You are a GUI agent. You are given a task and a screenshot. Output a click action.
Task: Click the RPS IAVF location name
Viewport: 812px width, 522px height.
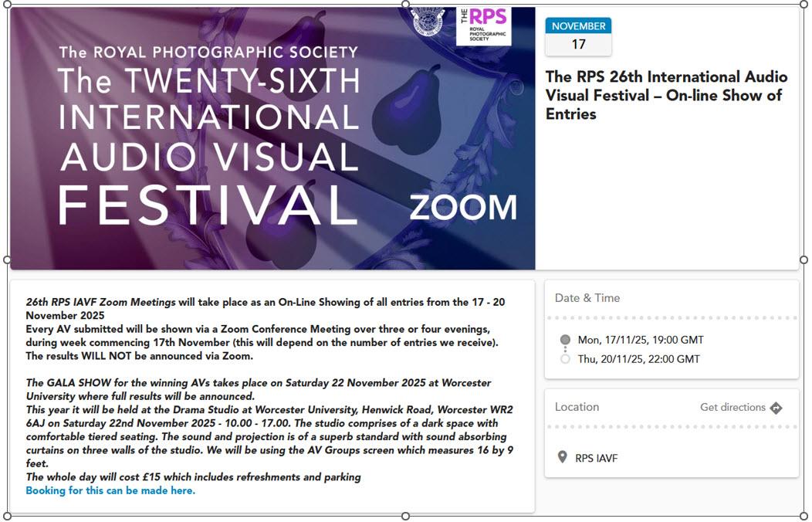(x=597, y=458)
